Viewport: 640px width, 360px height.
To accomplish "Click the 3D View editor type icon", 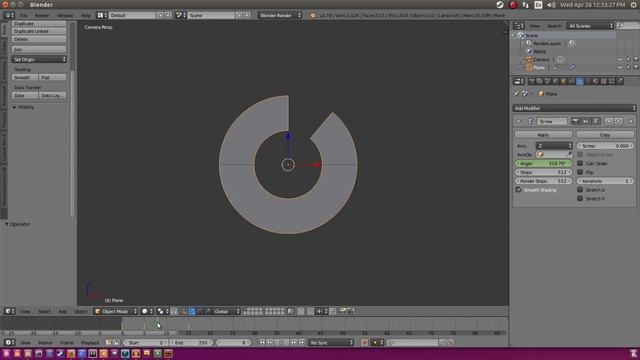I will click(x=9, y=311).
